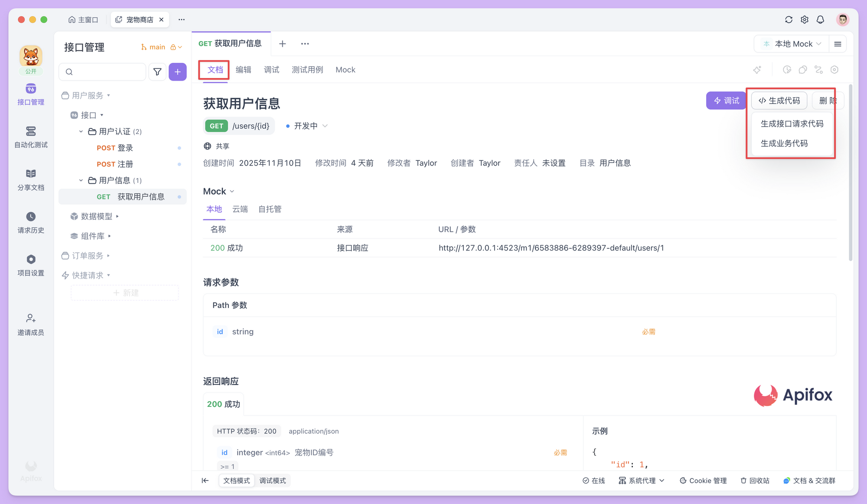Image resolution: width=867 pixels, height=504 pixels.
Task: Switch to 调试模式 at the bottom
Action: click(x=273, y=480)
